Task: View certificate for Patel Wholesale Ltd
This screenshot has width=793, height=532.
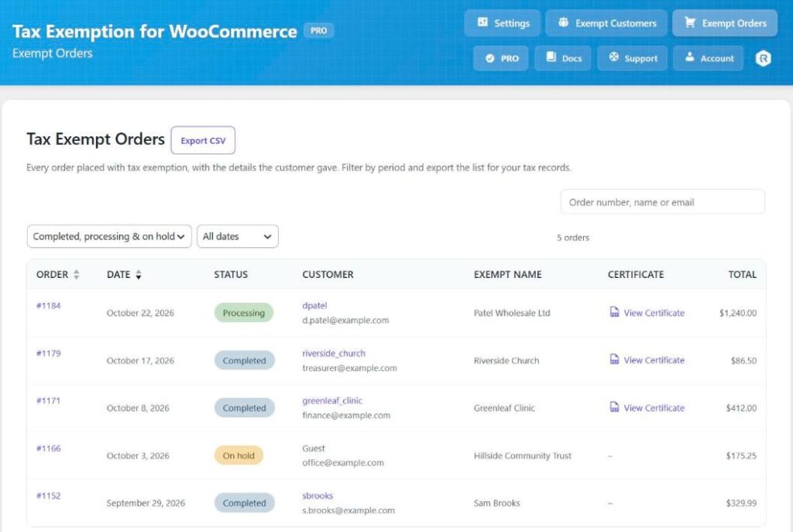Action: (x=647, y=313)
